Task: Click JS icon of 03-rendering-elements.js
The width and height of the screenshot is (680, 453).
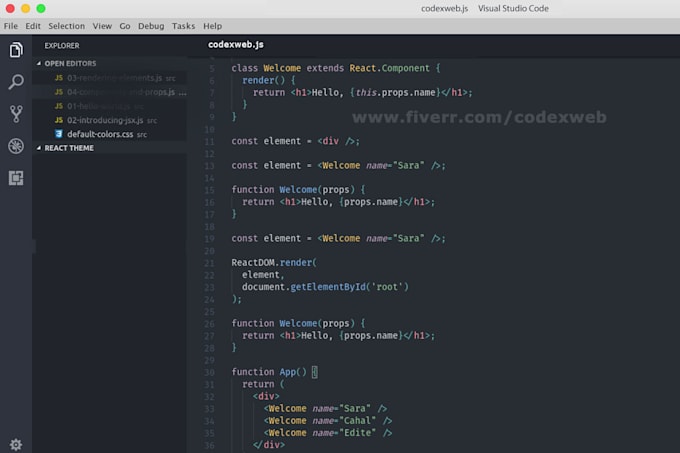Action: [59, 78]
